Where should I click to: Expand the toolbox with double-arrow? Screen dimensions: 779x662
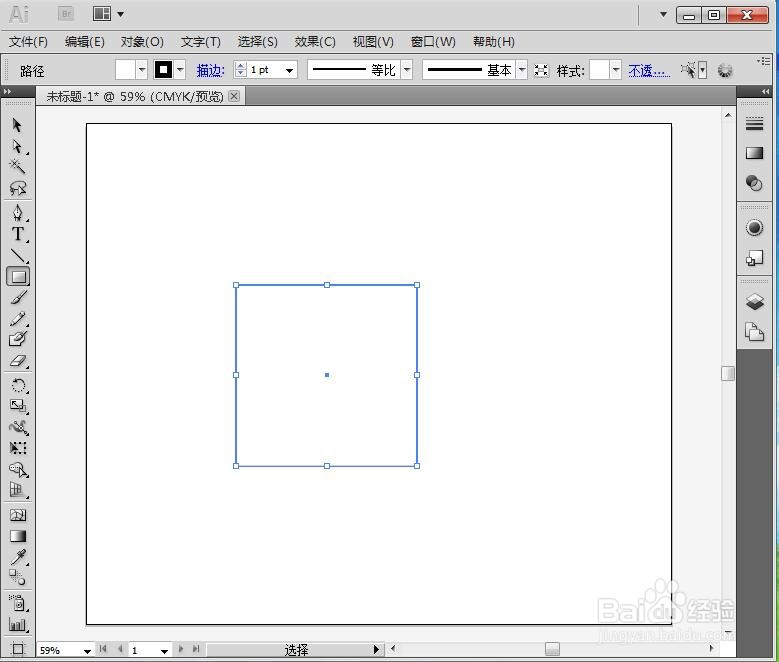(x=7, y=91)
